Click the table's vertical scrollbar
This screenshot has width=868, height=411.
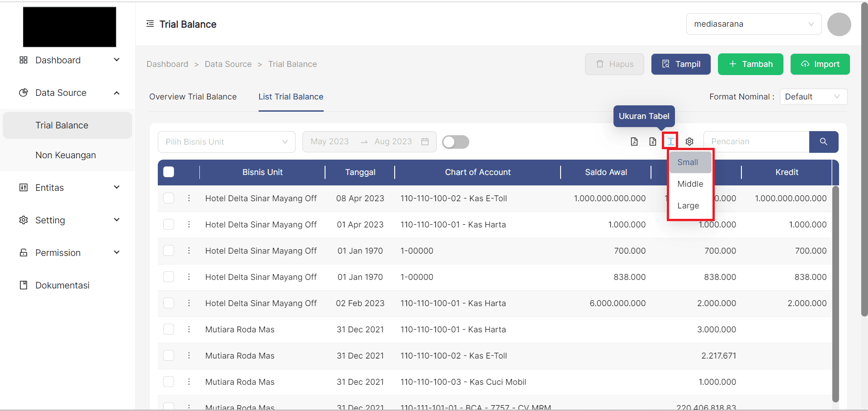[x=835, y=294]
